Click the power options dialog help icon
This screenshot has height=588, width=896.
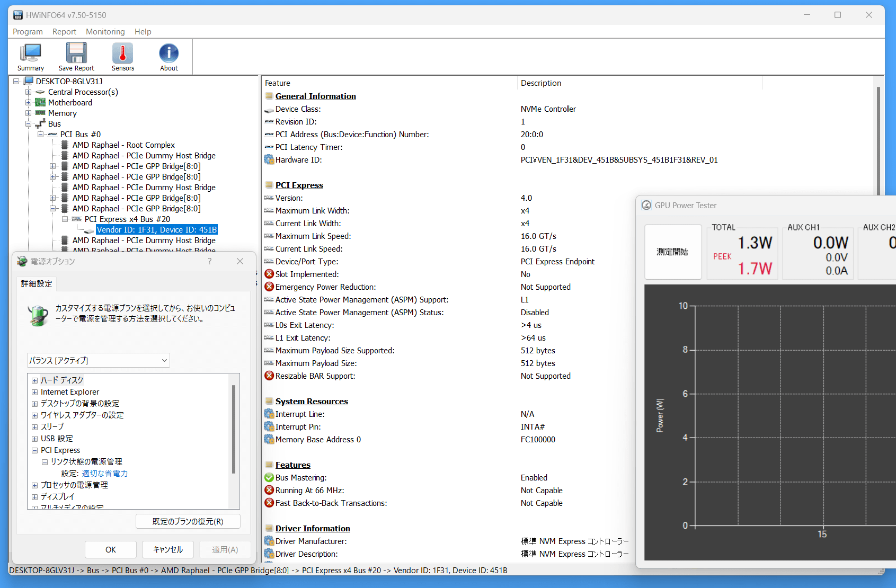tap(210, 261)
